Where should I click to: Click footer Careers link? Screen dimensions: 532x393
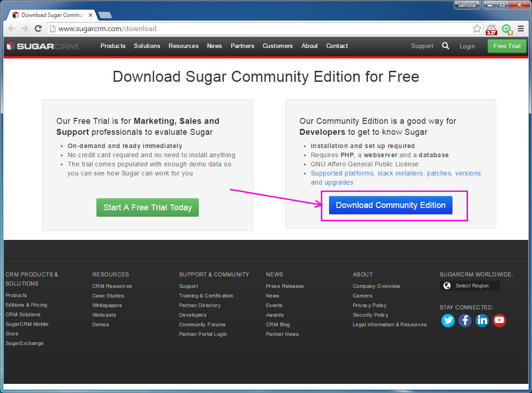coord(362,296)
